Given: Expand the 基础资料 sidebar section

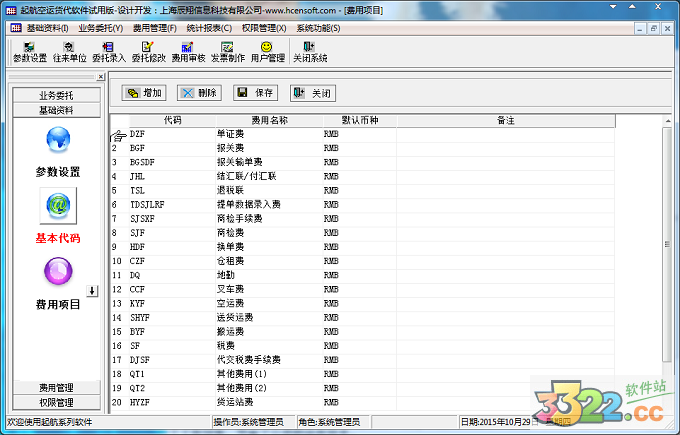Looking at the screenshot, I should coord(56,110).
